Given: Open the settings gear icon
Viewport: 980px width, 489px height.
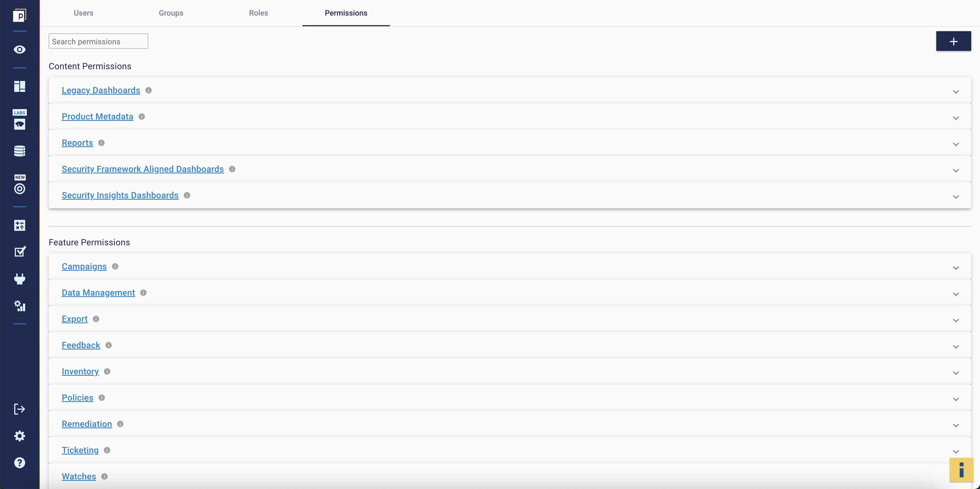Looking at the screenshot, I should 19,436.
